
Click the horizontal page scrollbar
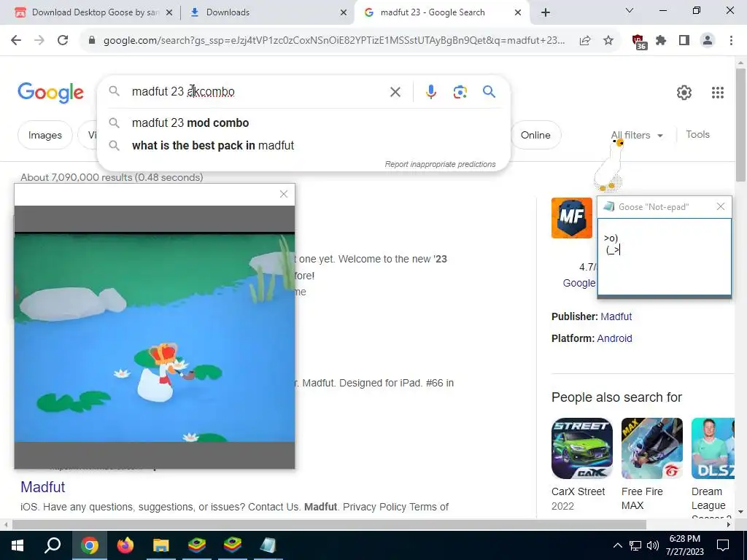[329, 524]
